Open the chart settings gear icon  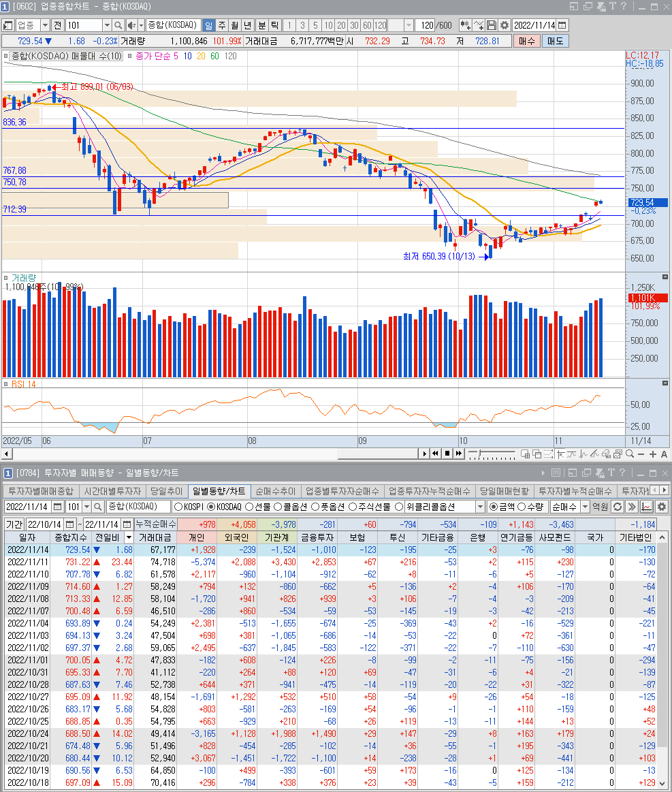505,25
